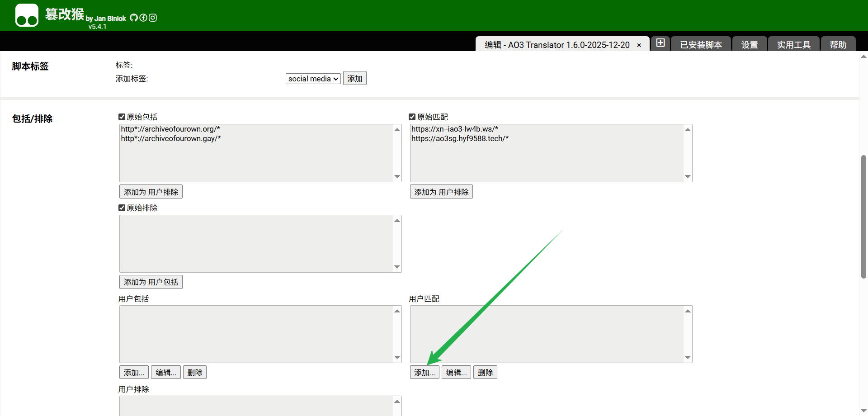Click 添加... button under 用户匹配
Screen dimensions: 868x416
(x=424, y=373)
